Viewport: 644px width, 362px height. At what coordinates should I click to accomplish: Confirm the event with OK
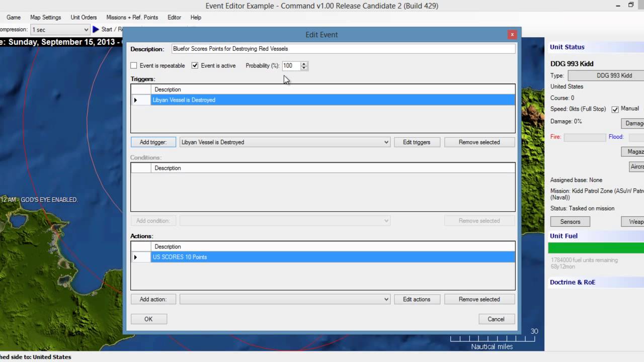point(148,319)
